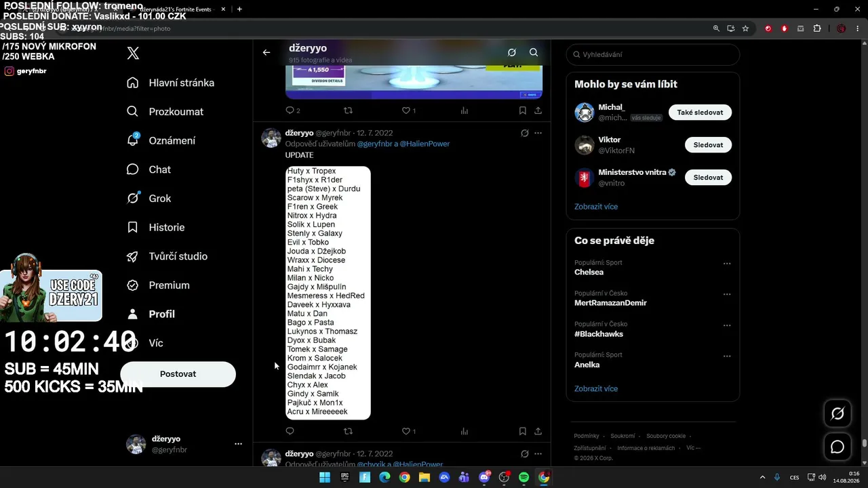Open more options for Anelka trend
This screenshot has height=488, width=868.
727,357
